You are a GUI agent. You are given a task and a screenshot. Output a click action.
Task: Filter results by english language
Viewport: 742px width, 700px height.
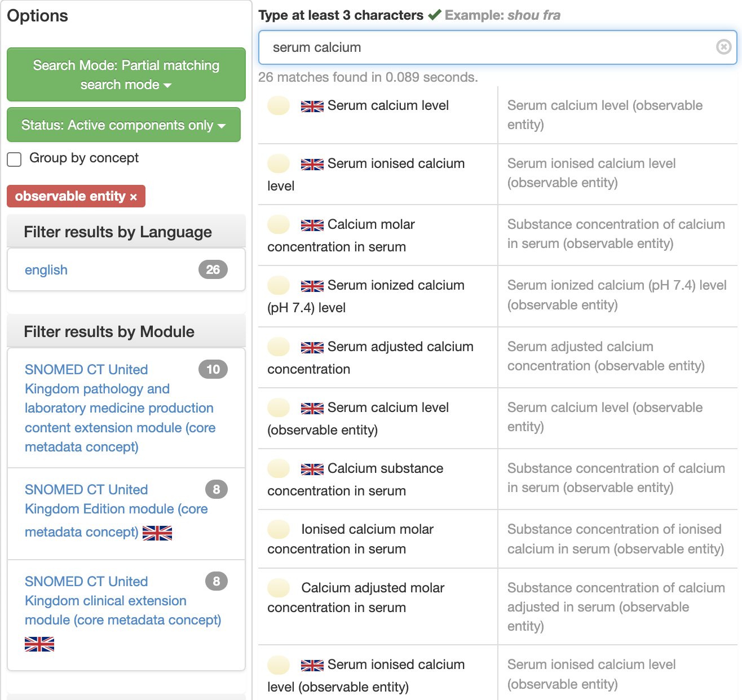tap(46, 270)
